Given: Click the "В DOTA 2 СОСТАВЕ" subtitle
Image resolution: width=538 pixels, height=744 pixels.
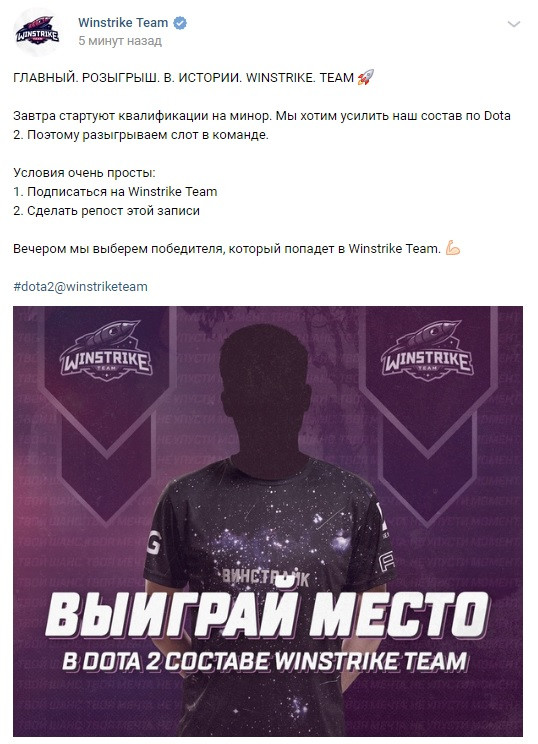Looking at the screenshot, I should pyautogui.click(x=166, y=661).
